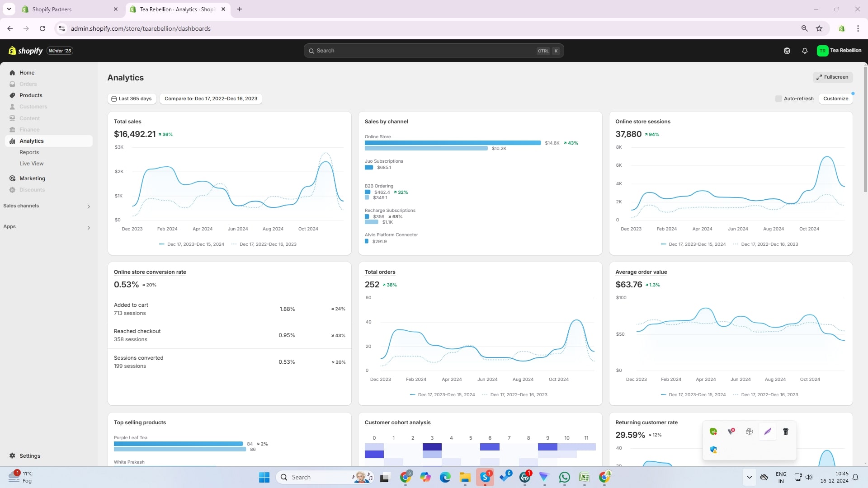
Task: Click the Customize button
Action: pyautogui.click(x=835, y=99)
